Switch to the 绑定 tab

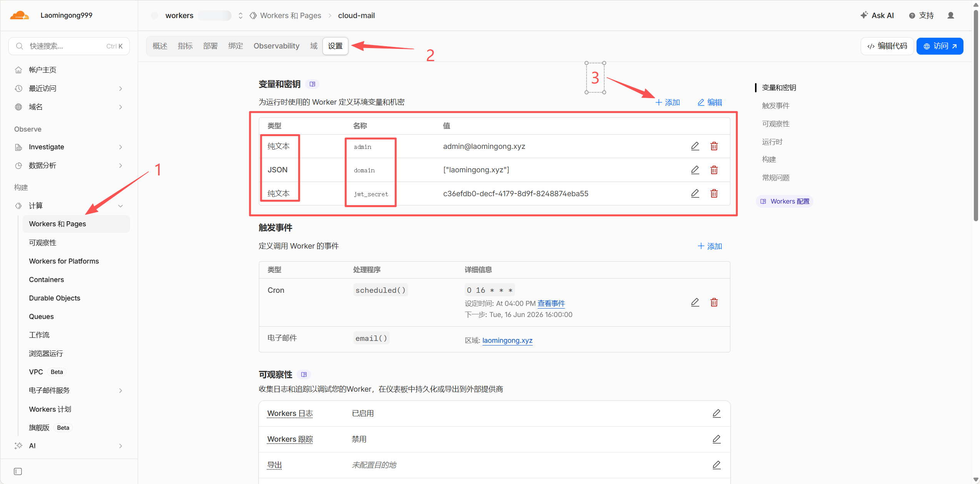coord(235,46)
